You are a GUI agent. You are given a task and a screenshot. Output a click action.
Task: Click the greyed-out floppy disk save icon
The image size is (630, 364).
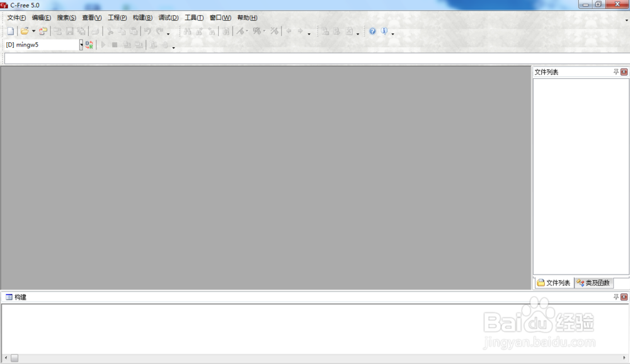(x=69, y=31)
